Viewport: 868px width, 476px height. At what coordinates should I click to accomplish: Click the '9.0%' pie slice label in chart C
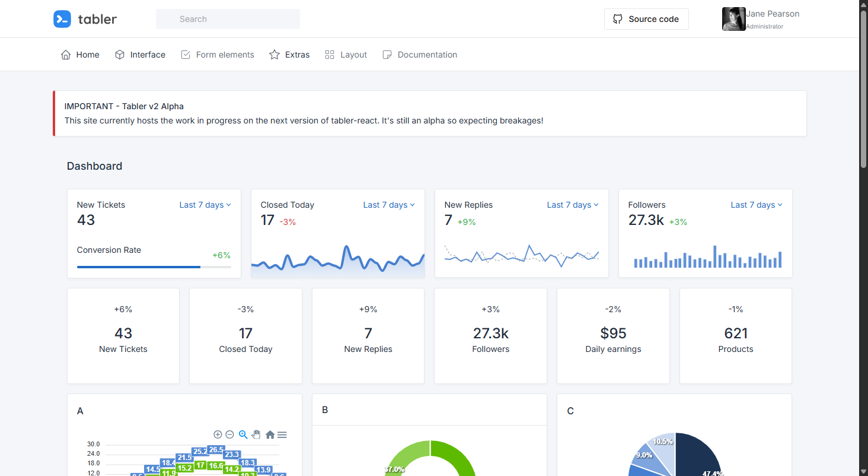coord(644,455)
